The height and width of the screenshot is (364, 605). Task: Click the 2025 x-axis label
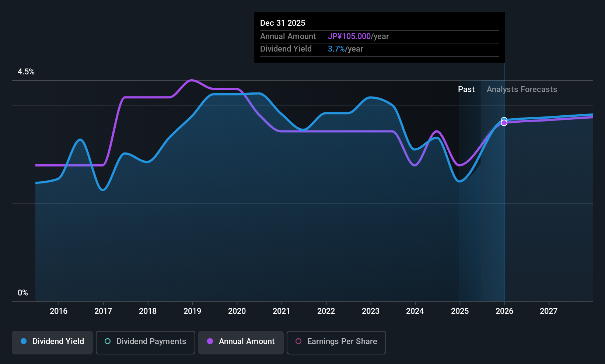460,311
